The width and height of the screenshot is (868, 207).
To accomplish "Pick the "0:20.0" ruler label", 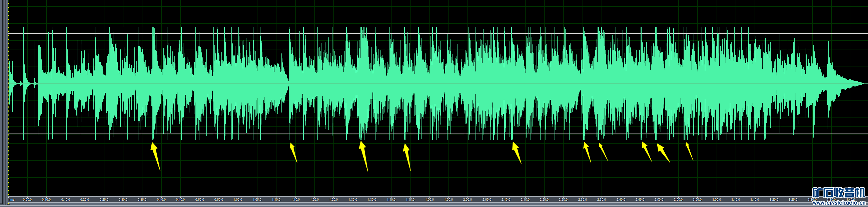I will coord(85,200).
